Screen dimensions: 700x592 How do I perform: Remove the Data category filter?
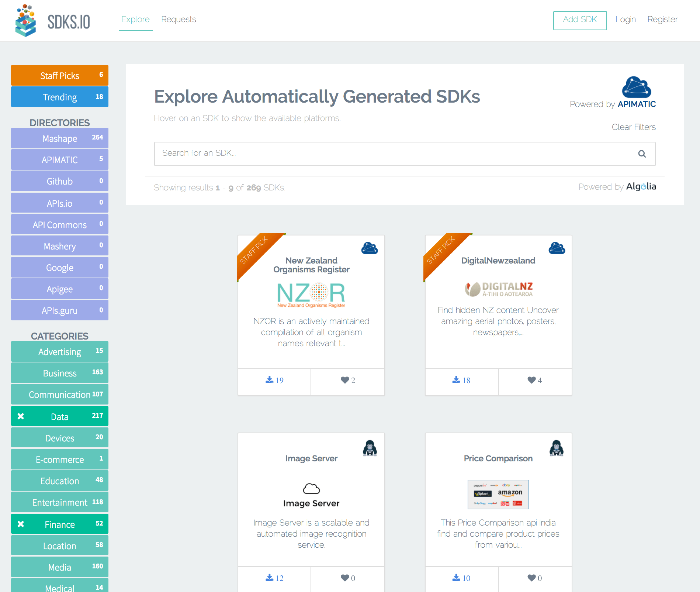(20, 416)
